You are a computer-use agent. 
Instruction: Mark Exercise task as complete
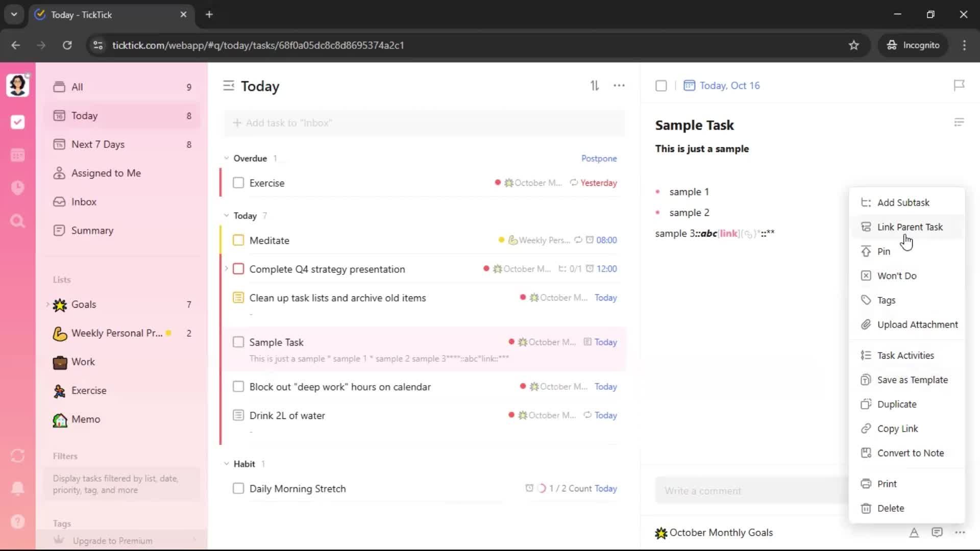click(238, 183)
